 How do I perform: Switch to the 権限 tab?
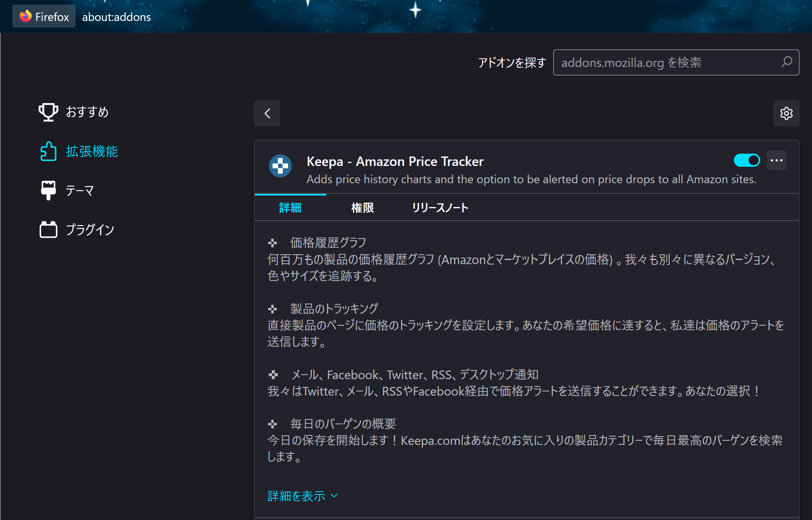362,207
